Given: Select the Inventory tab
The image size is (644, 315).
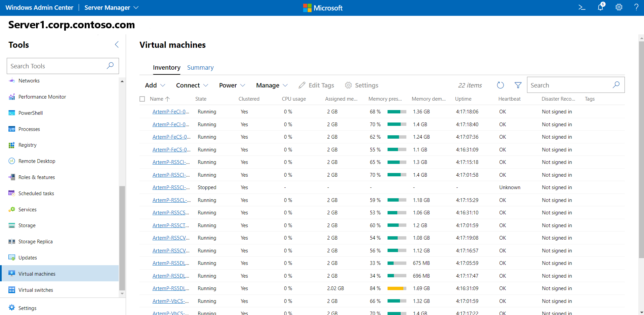Looking at the screenshot, I should [167, 68].
